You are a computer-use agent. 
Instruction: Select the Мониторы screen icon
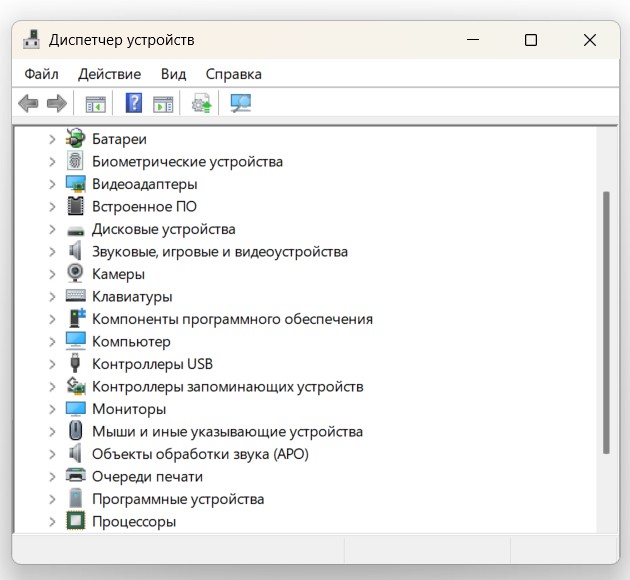click(x=76, y=408)
